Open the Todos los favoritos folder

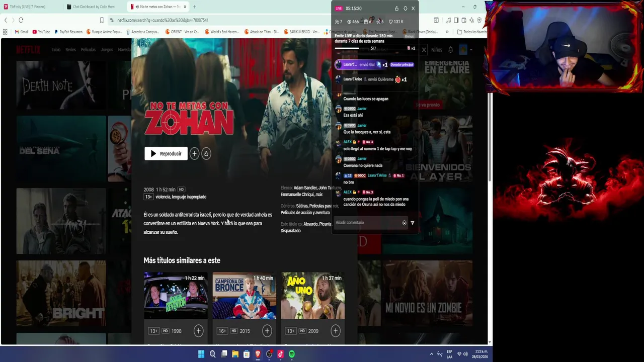[472, 32]
